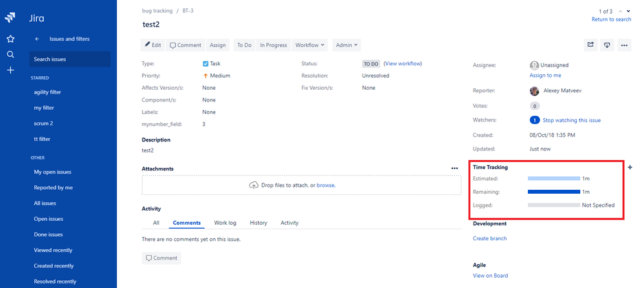Screen dimensions: 644x288
Task: Transition issue with In Progress button
Action: point(274,45)
